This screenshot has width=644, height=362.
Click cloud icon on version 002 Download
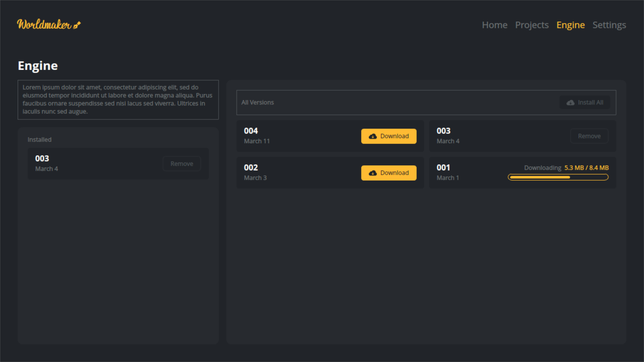pos(373,173)
